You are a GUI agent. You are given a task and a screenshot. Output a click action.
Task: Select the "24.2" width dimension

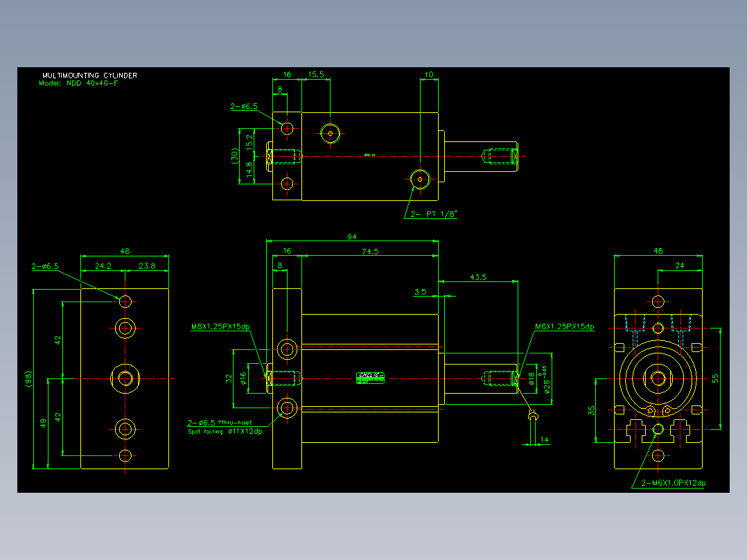[103, 266]
